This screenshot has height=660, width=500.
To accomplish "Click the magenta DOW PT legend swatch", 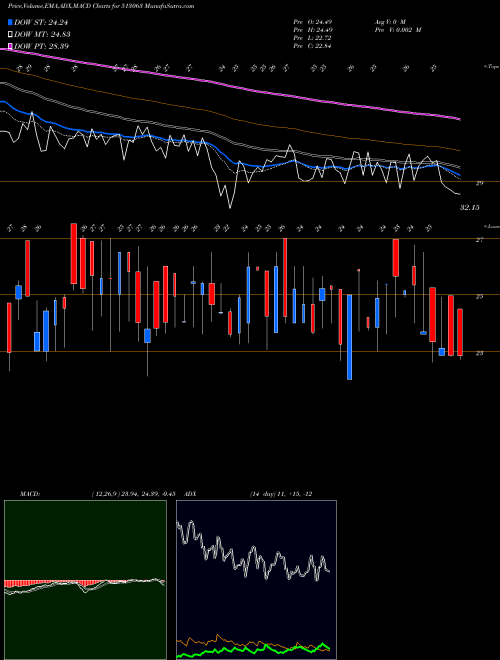I will click(10, 46).
